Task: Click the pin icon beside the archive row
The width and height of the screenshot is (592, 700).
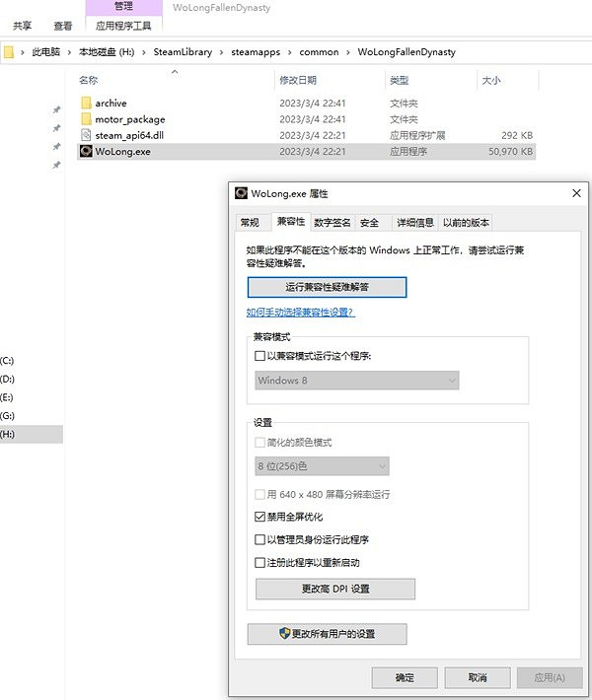Action: click(x=57, y=109)
